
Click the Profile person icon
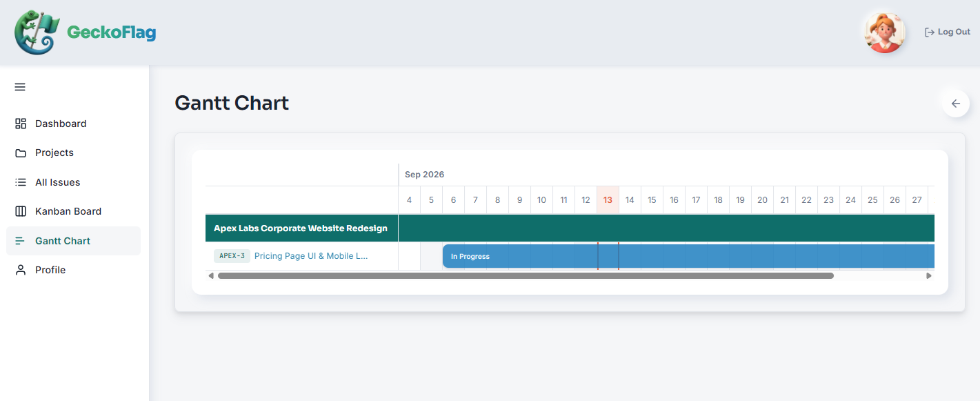(21, 270)
